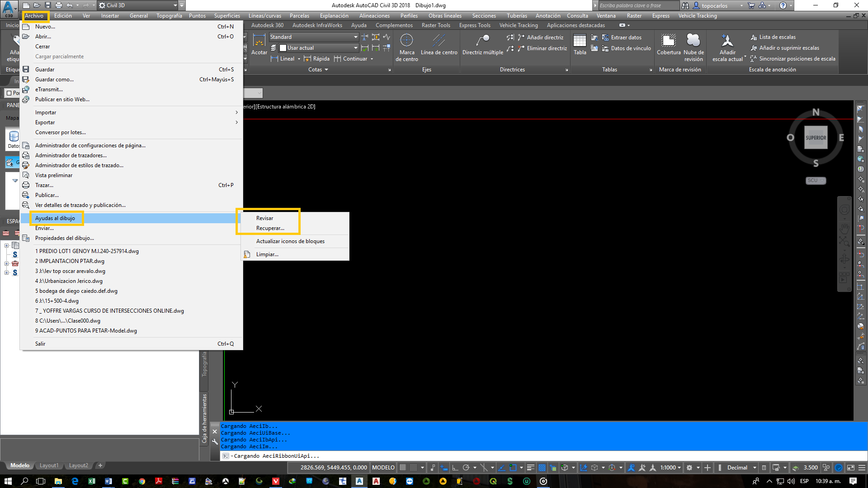
Task: Click Añadir escala actual icon
Action: click(727, 41)
